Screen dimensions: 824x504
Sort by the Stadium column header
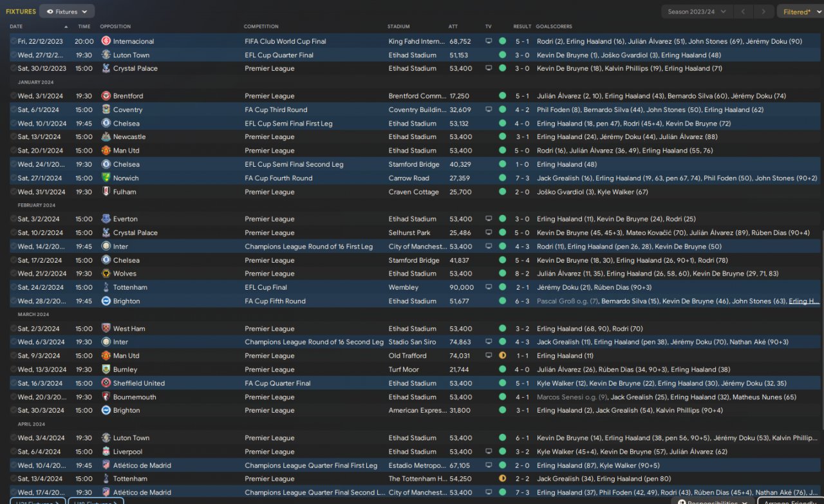click(x=398, y=26)
